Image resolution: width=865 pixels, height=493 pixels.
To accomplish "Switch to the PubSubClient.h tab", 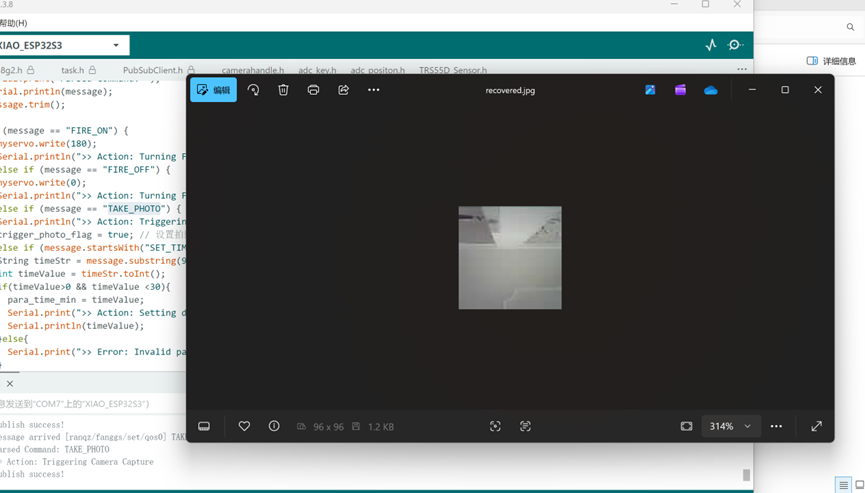I will click(158, 70).
